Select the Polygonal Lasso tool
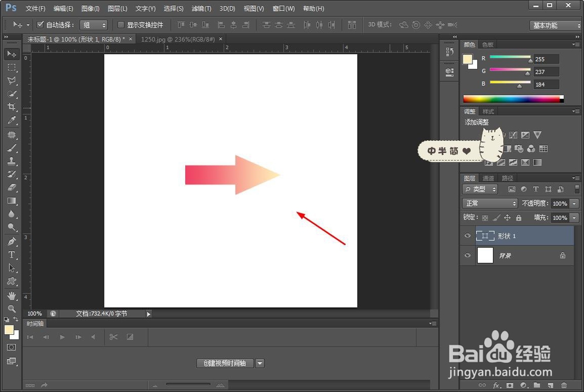This screenshot has height=392, width=584. point(12,81)
